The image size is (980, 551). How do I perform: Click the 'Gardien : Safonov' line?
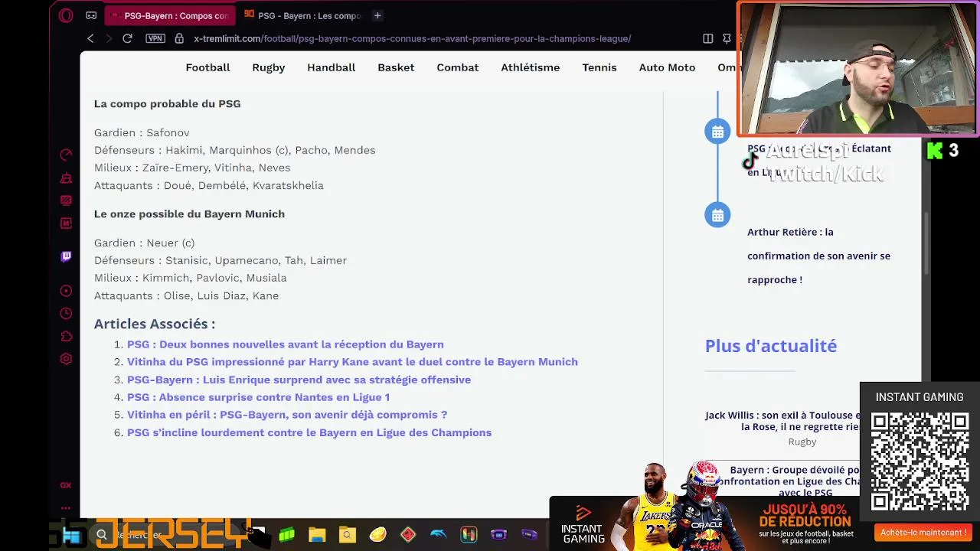[x=142, y=132]
